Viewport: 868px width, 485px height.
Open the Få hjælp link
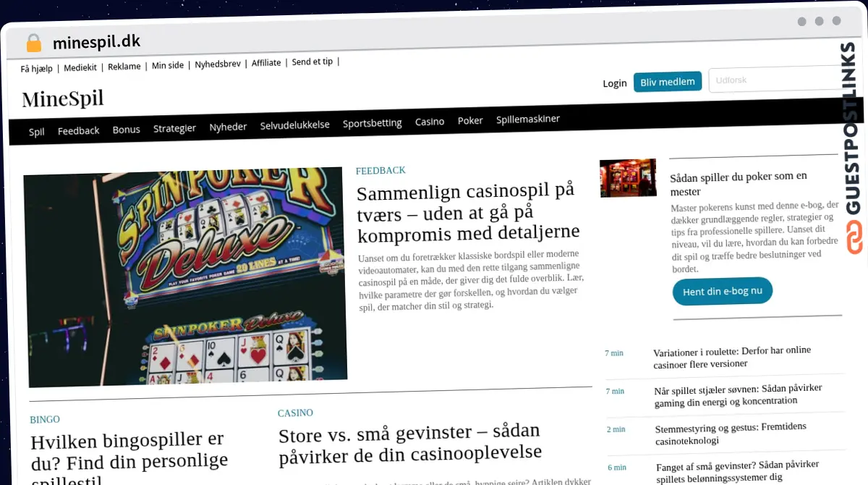pos(36,69)
